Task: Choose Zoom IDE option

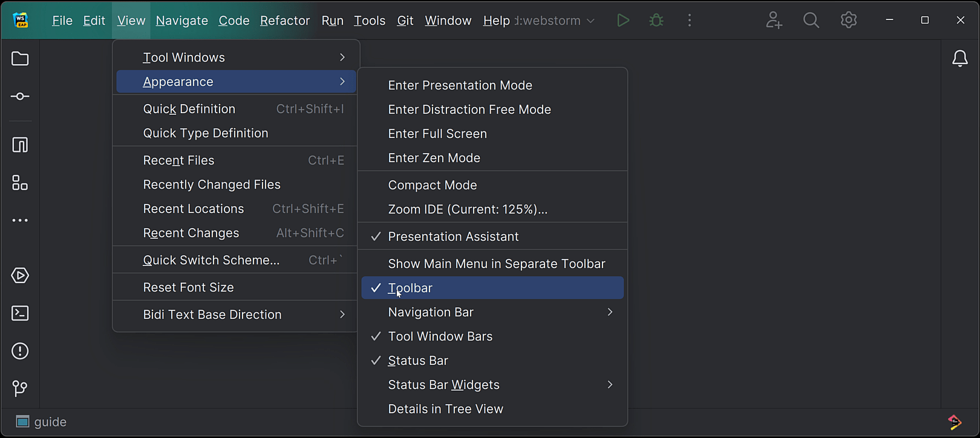Action: point(467,209)
